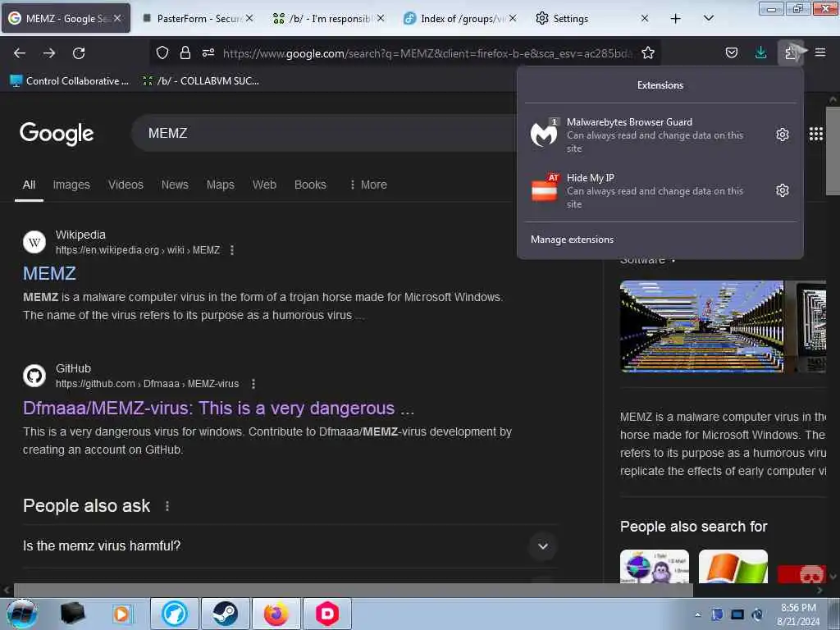This screenshot has height=630, width=840.
Task: Open the blue circular app in taskbar
Action: pyautogui.click(x=175, y=614)
